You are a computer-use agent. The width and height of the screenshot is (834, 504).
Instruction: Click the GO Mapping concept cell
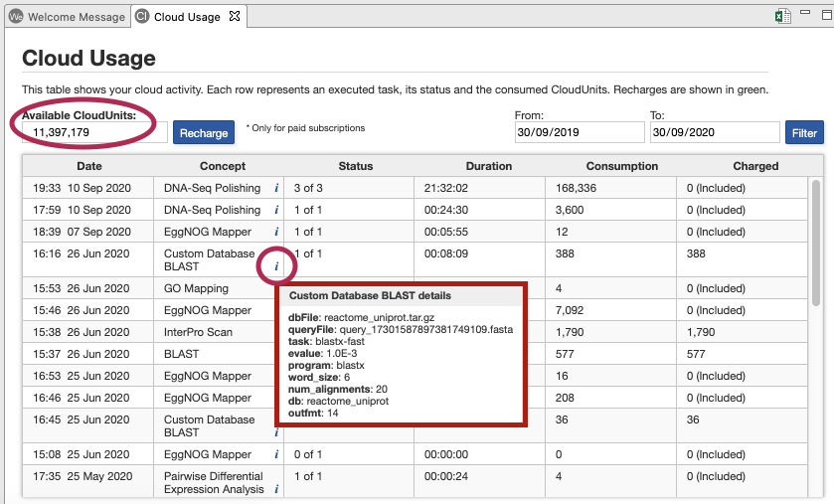(x=219, y=288)
